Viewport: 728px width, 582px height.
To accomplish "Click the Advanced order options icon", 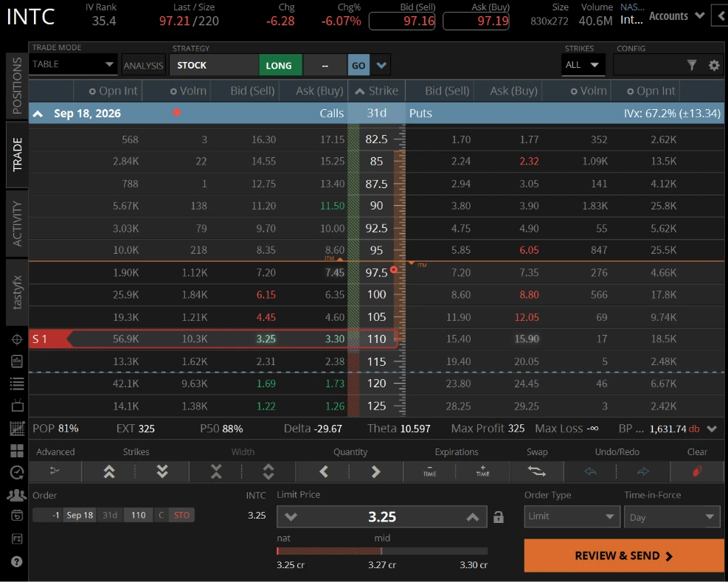I will 55,471.
